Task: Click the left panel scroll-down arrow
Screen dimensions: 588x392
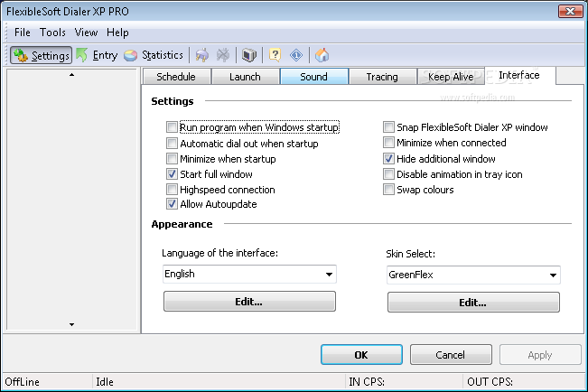Action: coord(71,324)
